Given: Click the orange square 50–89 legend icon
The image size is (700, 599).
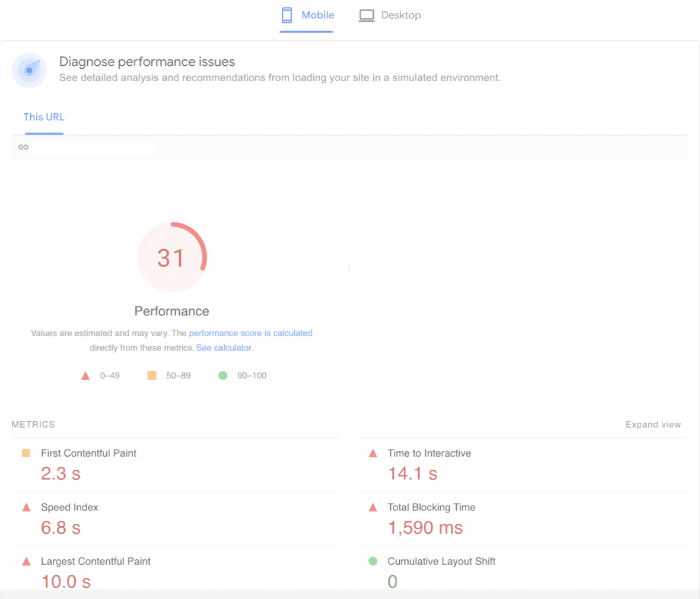Looking at the screenshot, I should pos(152,375).
